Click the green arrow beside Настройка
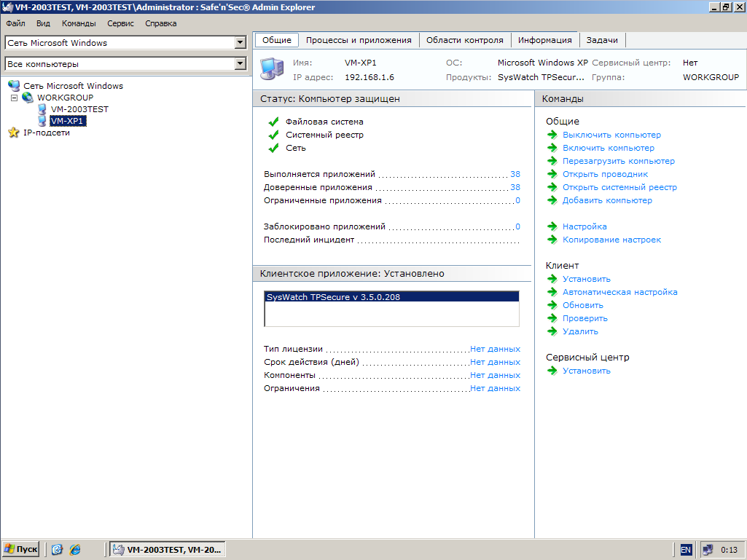The height and width of the screenshot is (560, 747). [552, 226]
